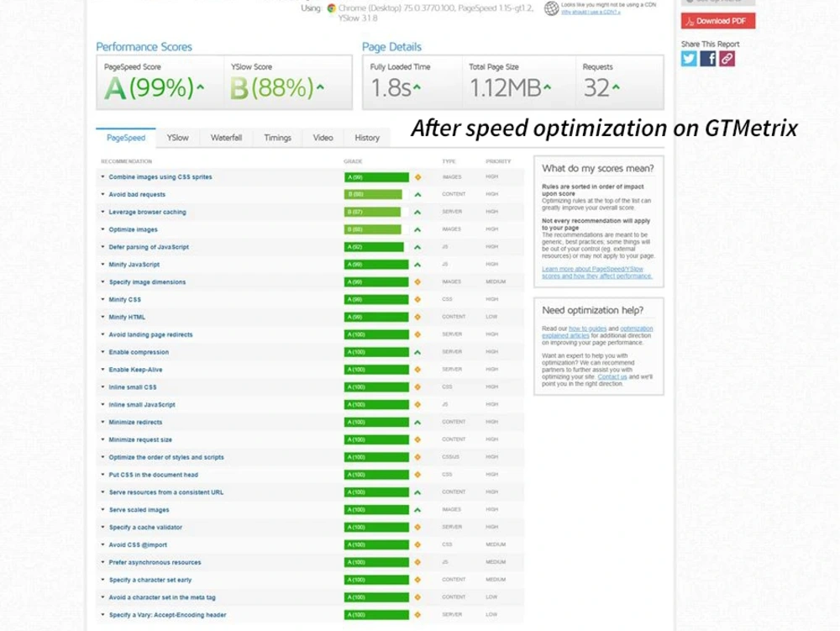Copy report link using chain icon
The height and width of the screenshot is (631, 840).
[x=727, y=58]
